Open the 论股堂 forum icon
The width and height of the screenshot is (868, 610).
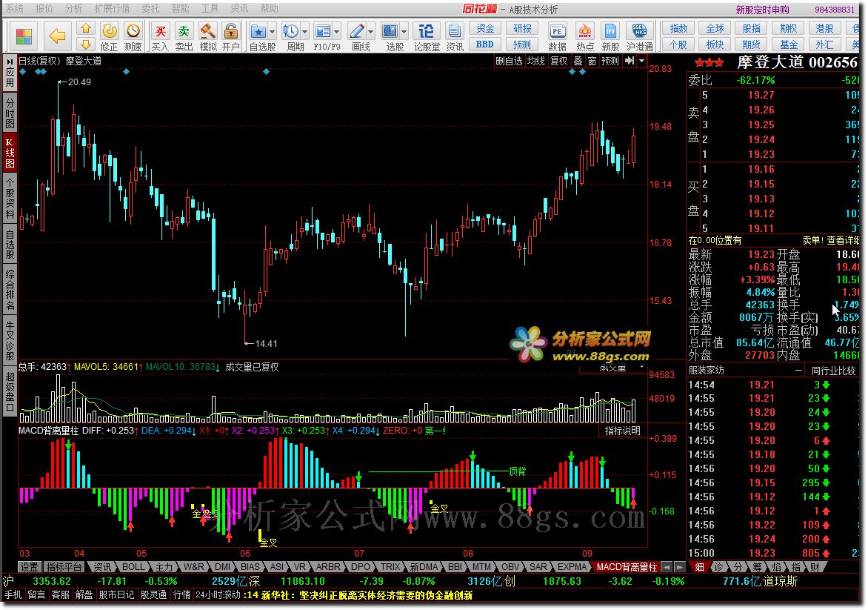[427, 37]
